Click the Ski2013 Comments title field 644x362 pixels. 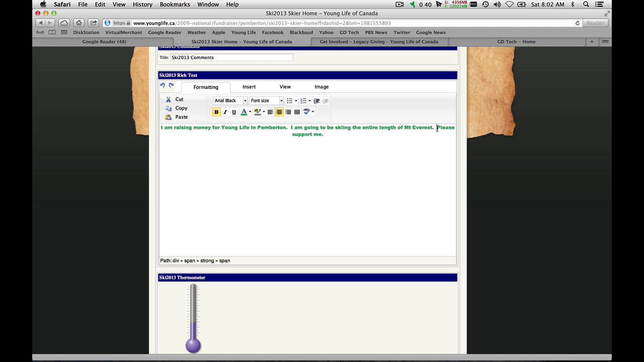231,57
